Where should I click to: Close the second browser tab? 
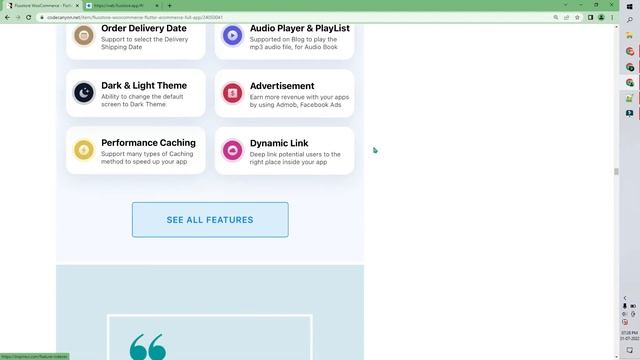pos(157,6)
